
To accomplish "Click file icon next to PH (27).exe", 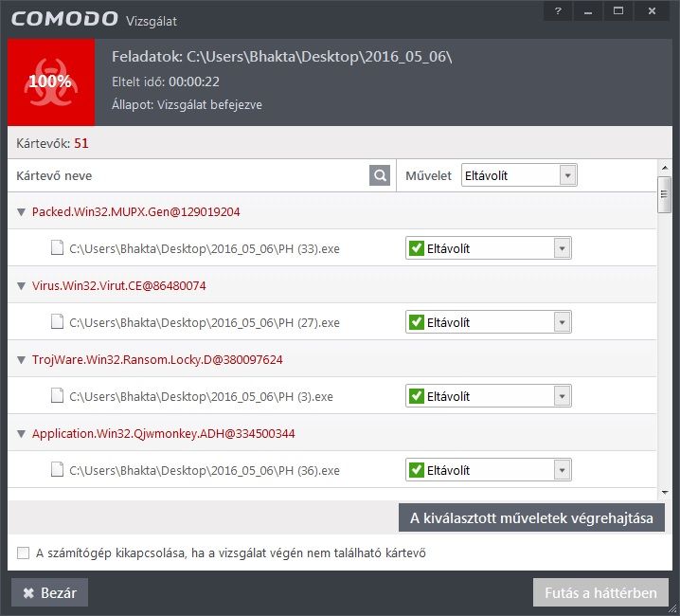I will pyautogui.click(x=57, y=321).
